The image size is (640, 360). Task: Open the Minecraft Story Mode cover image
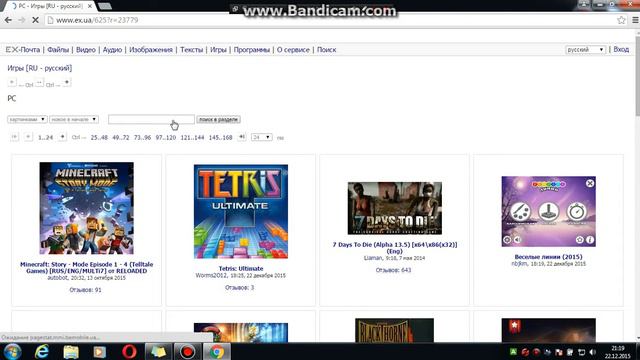click(87, 208)
